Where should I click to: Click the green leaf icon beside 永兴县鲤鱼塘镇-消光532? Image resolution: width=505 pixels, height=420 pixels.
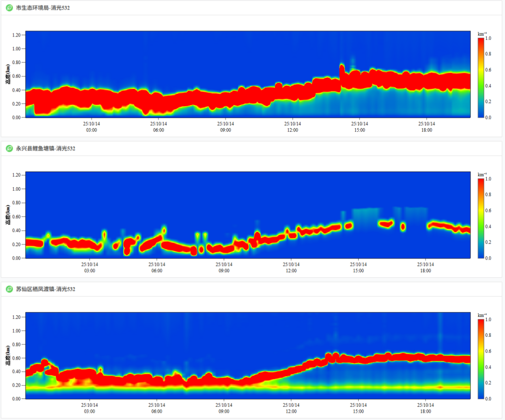(x=9, y=148)
